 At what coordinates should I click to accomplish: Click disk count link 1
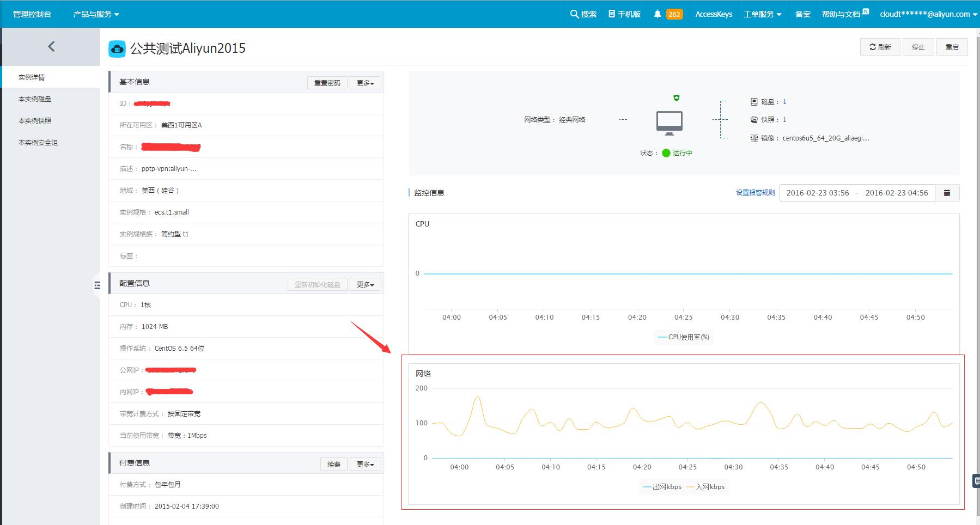[x=784, y=102]
